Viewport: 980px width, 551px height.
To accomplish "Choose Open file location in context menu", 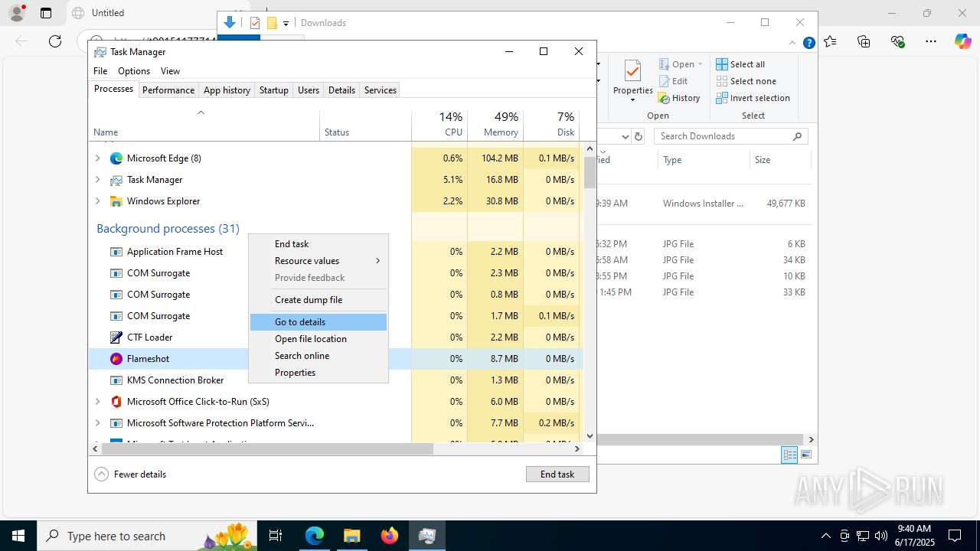I will coord(318,339).
